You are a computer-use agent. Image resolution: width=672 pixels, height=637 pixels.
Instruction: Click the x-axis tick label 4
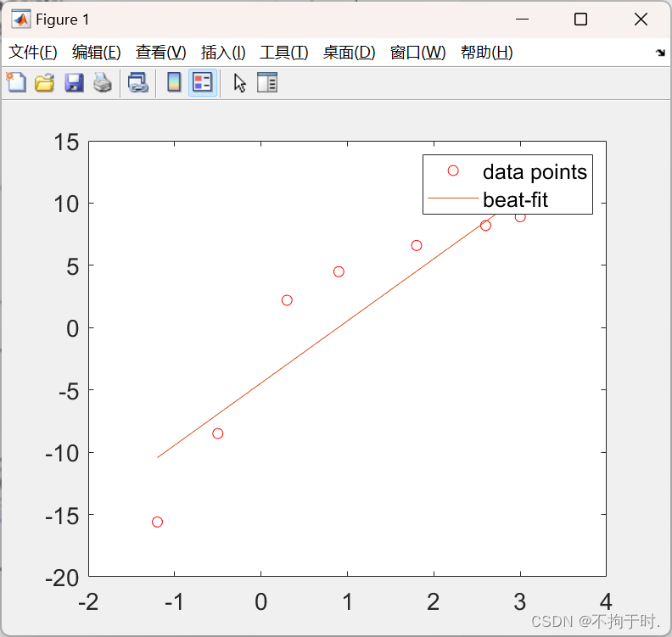click(606, 602)
